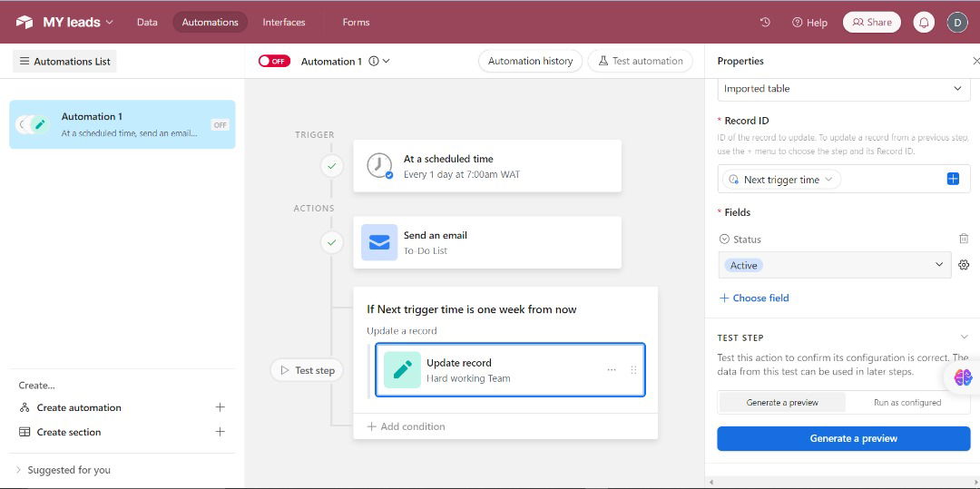This screenshot has height=489, width=980.
Task: Open the Forms tab
Action: 356,22
